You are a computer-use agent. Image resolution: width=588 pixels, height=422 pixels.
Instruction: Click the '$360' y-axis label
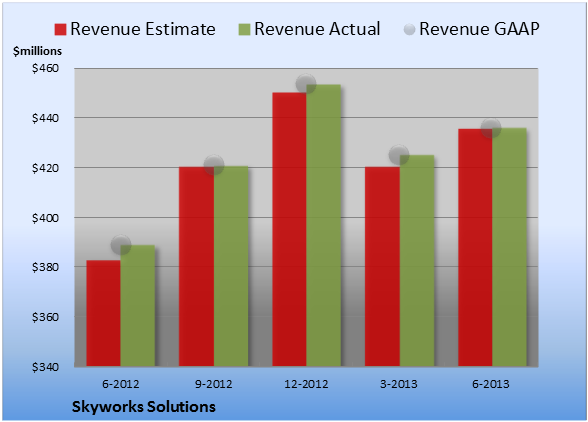(x=45, y=317)
